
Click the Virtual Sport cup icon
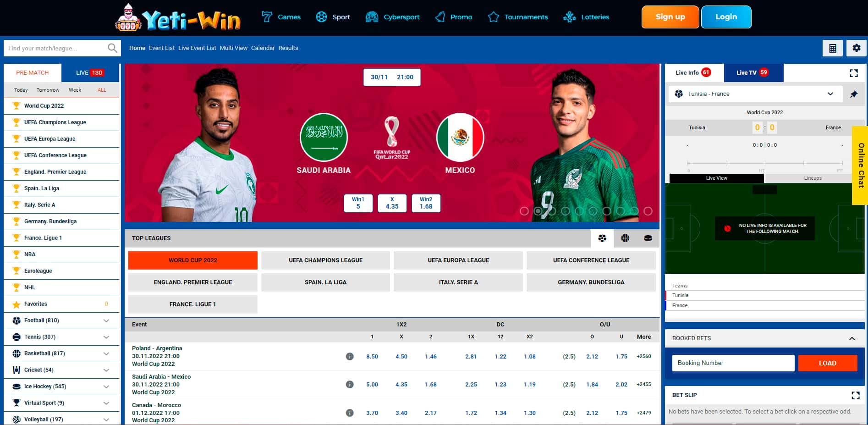point(16,403)
